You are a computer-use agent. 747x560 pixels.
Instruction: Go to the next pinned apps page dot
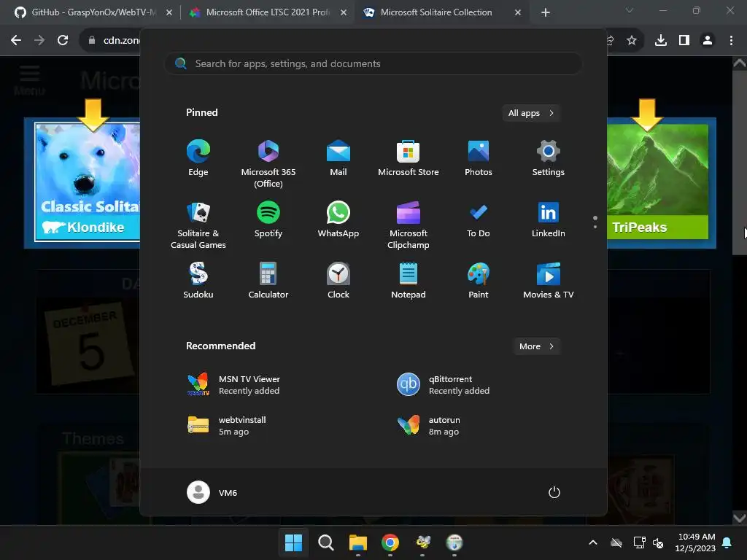[595, 227]
